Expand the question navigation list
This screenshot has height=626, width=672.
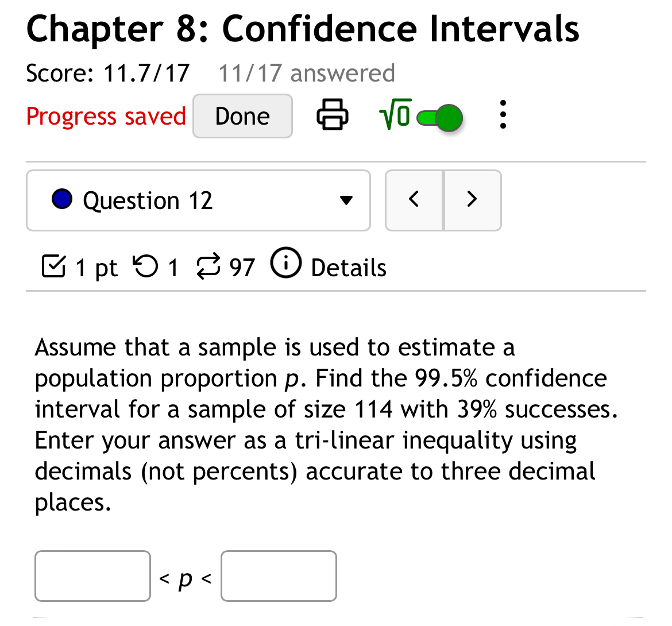pos(198,200)
